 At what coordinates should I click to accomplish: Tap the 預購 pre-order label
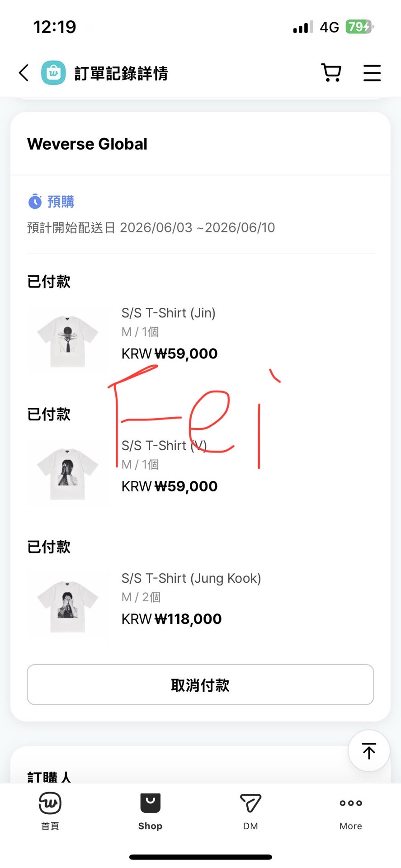click(x=61, y=202)
